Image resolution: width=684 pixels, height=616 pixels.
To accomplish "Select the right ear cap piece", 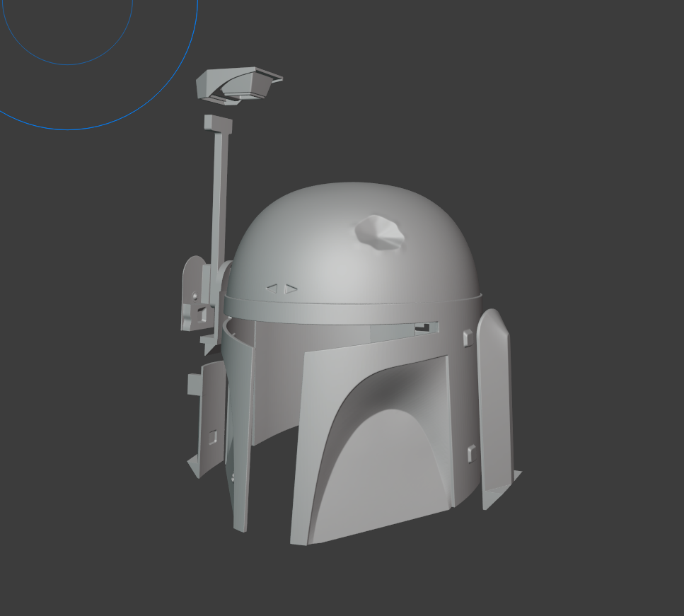I will click(x=497, y=408).
